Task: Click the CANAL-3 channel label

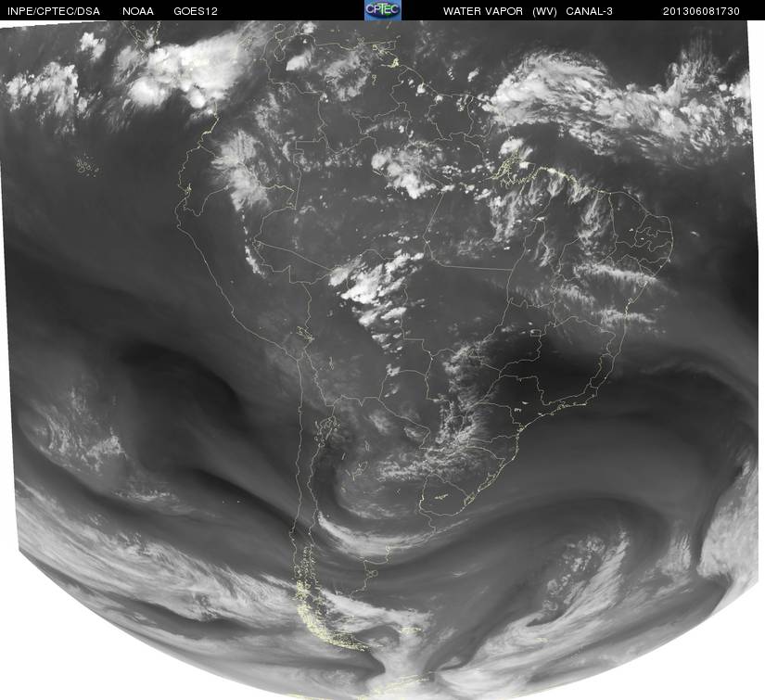Action: [x=590, y=11]
